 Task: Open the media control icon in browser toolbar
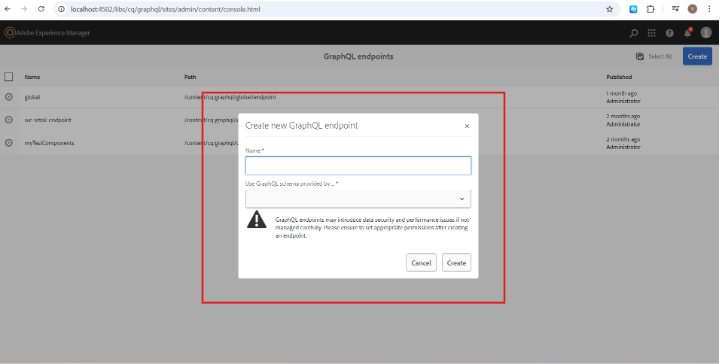click(675, 9)
